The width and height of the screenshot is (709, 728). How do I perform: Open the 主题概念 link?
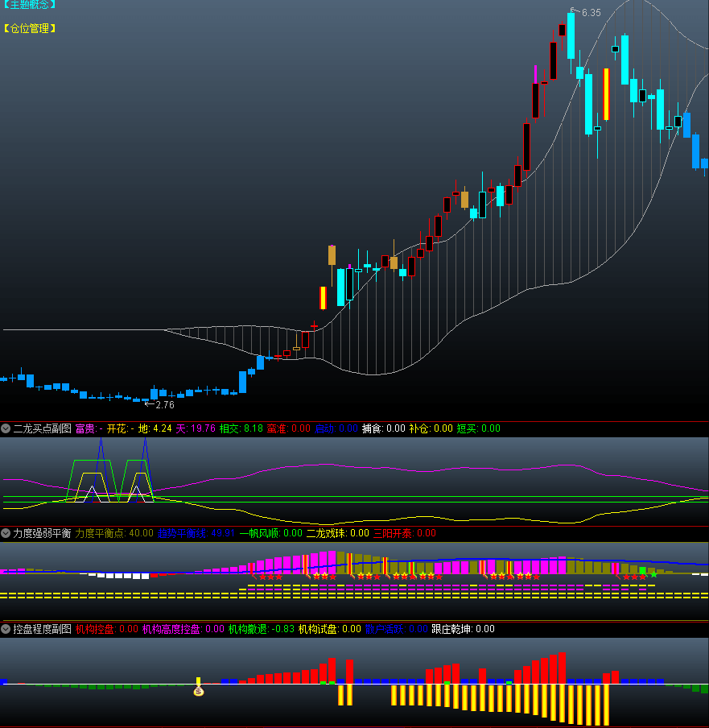[29, 5]
